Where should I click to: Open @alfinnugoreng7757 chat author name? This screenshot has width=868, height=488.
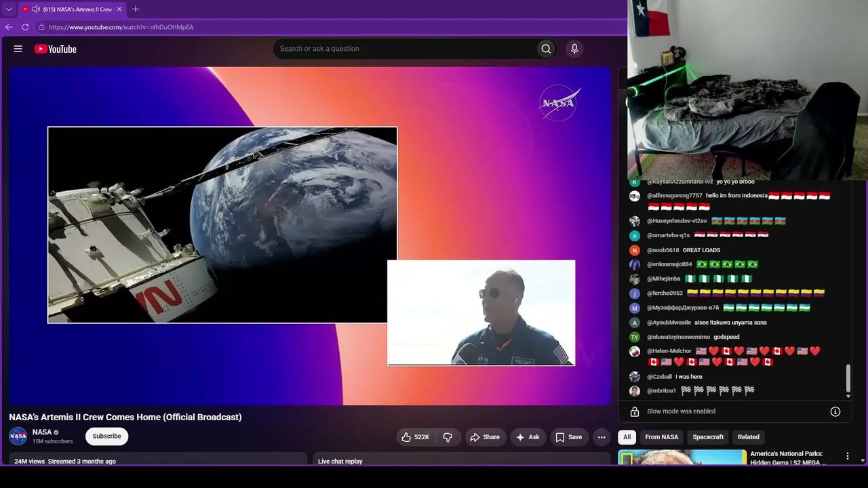point(675,196)
